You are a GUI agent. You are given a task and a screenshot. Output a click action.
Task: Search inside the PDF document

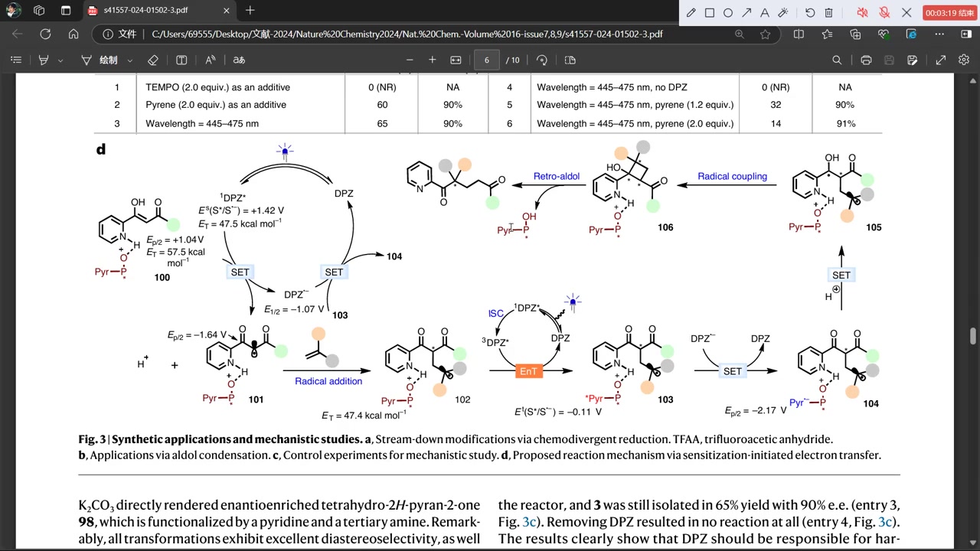pyautogui.click(x=837, y=60)
